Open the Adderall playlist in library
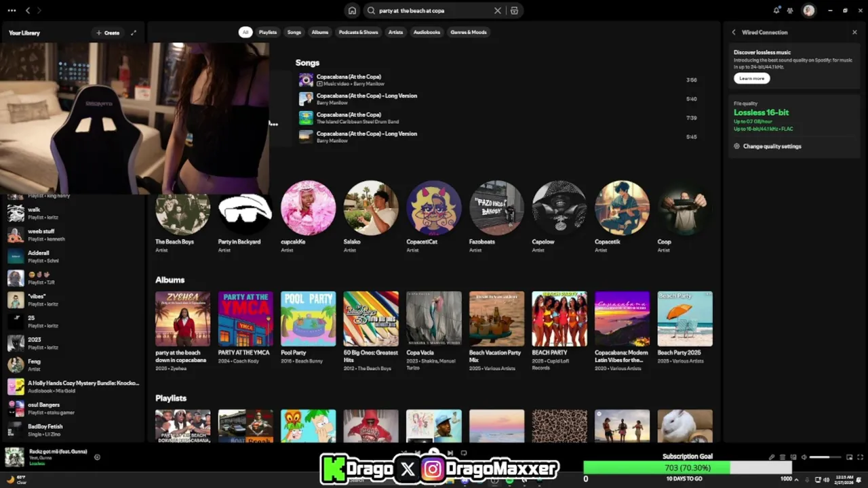 pyautogui.click(x=73, y=256)
